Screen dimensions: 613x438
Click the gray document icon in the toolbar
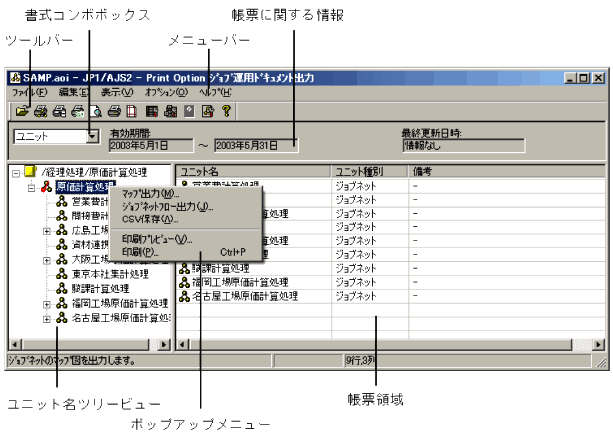(x=189, y=111)
